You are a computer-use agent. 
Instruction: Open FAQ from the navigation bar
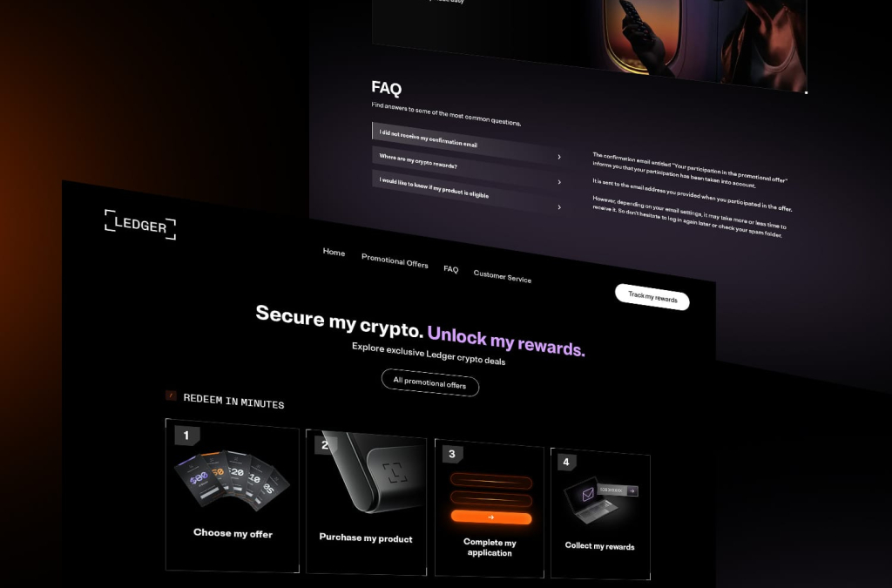point(451,269)
